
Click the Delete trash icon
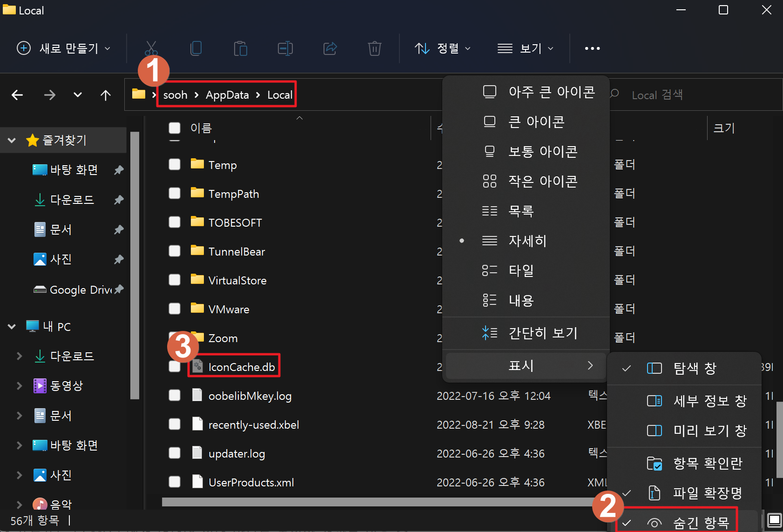click(x=374, y=48)
